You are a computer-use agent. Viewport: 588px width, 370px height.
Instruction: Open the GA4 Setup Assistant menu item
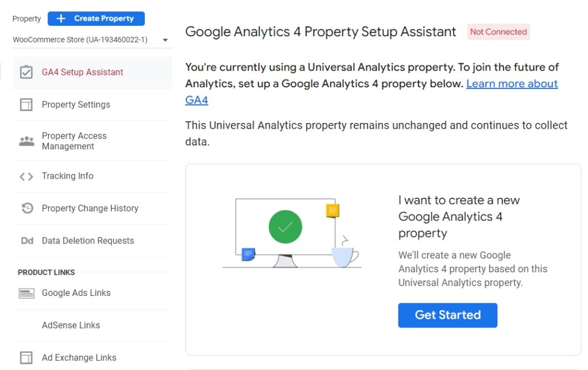(x=83, y=72)
